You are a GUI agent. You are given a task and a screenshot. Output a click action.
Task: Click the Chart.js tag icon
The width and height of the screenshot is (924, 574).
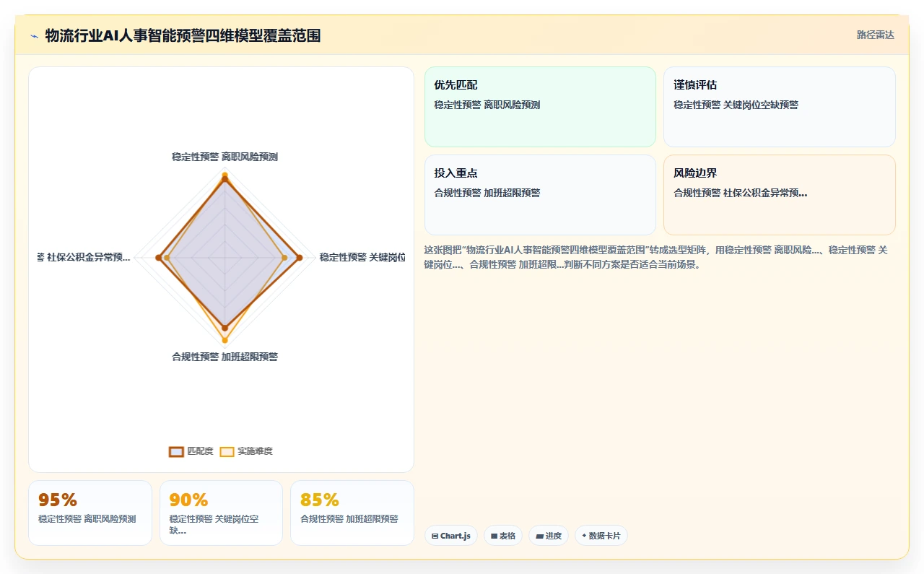(435, 536)
